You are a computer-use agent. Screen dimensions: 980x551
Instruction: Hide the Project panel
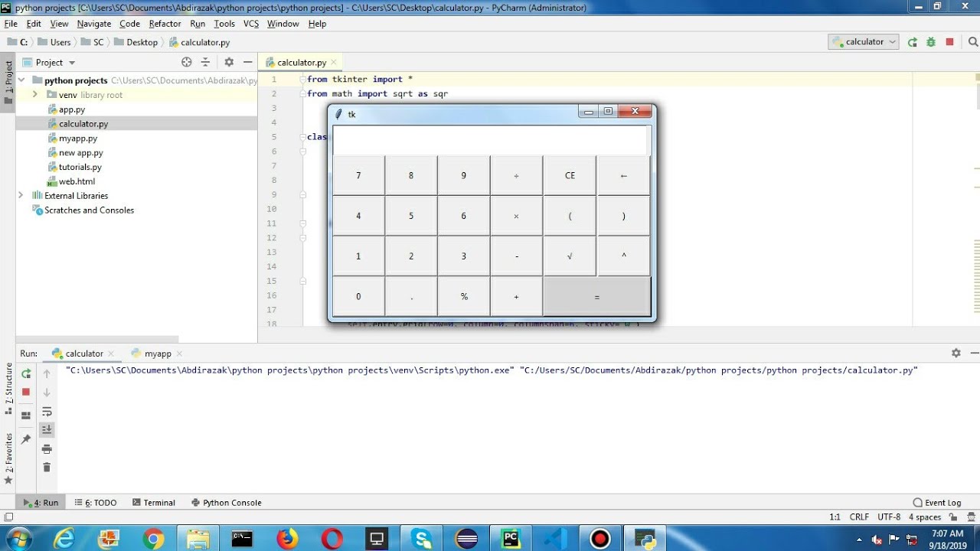[x=247, y=62]
